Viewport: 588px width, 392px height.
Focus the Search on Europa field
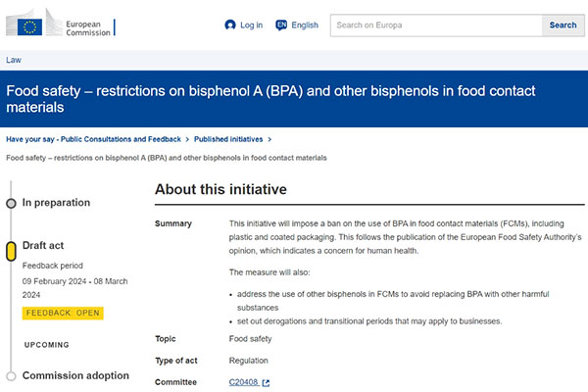[436, 25]
